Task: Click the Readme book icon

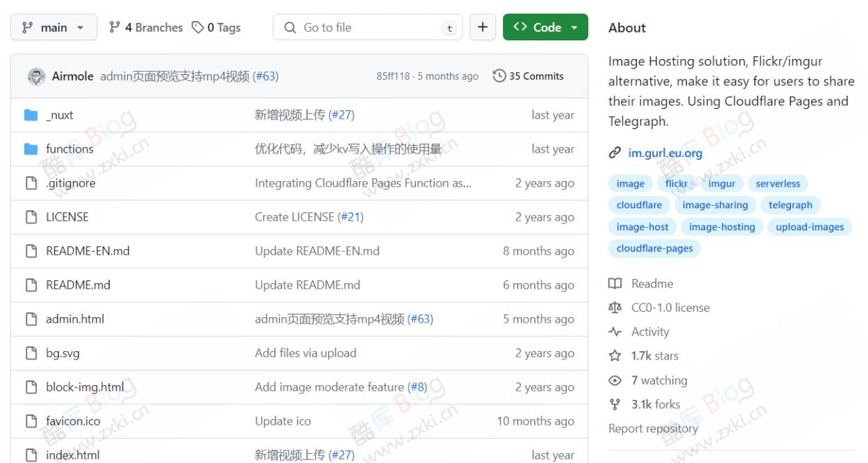Action: 615,283
